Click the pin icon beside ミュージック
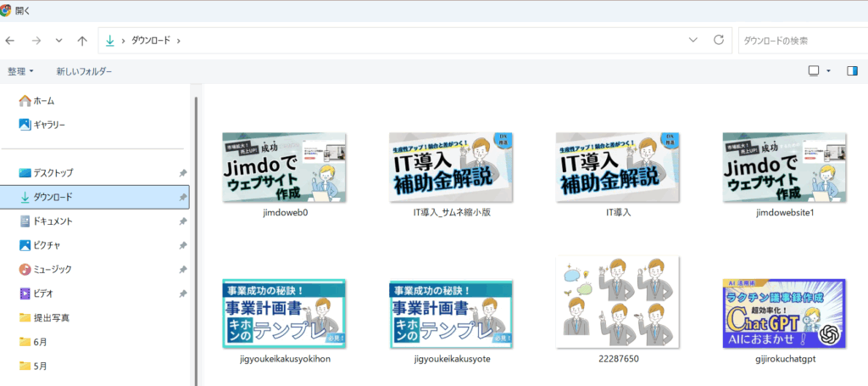The height and width of the screenshot is (386, 868). coord(183,269)
